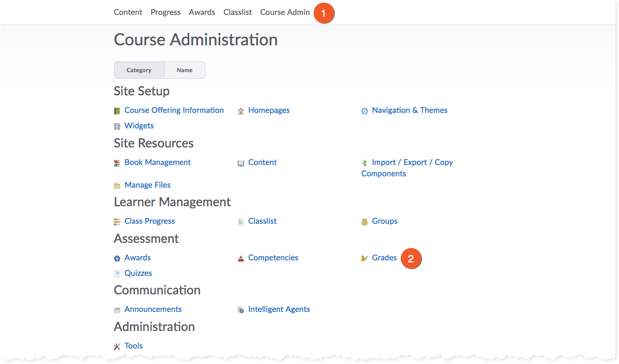Open the Progress navbar item

pyautogui.click(x=166, y=12)
